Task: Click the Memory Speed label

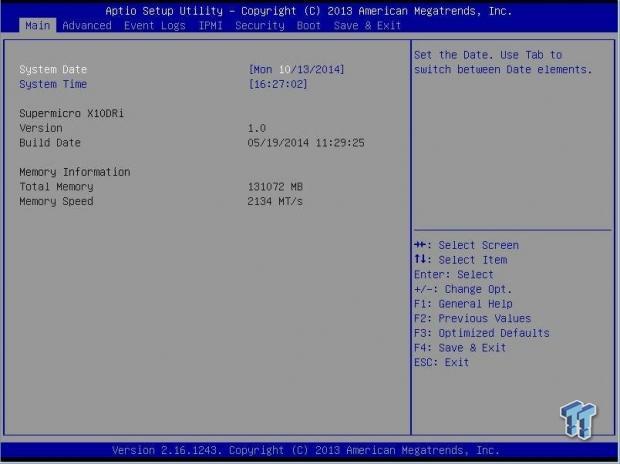Action: pos(56,201)
